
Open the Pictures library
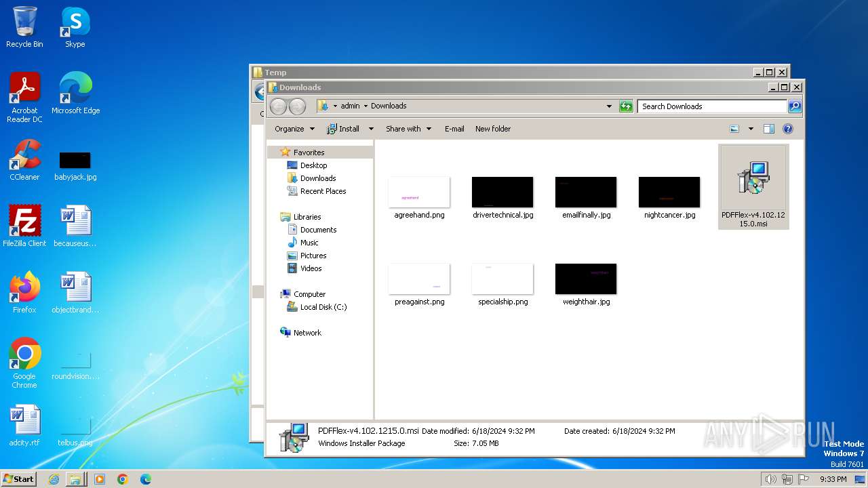[313, 256]
